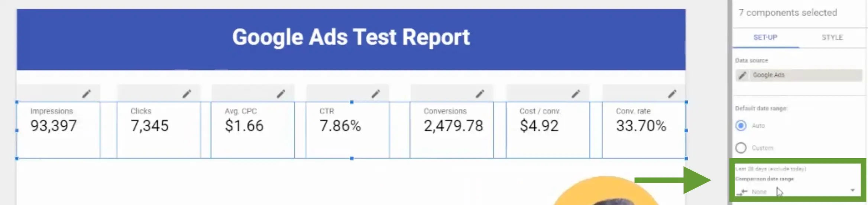Select the Cost / conv. scorecard $4.92

pyautogui.click(x=548, y=130)
